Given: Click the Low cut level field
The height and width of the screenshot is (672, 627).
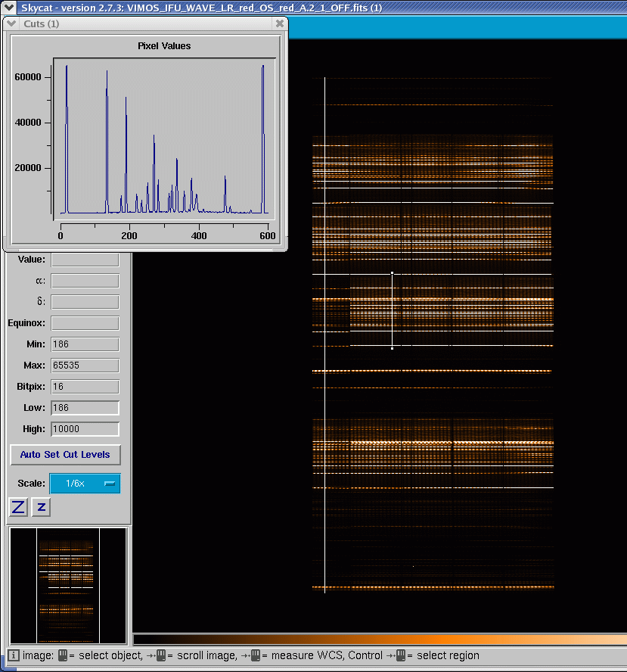Looking at the screenshot, I should point(85,408).
